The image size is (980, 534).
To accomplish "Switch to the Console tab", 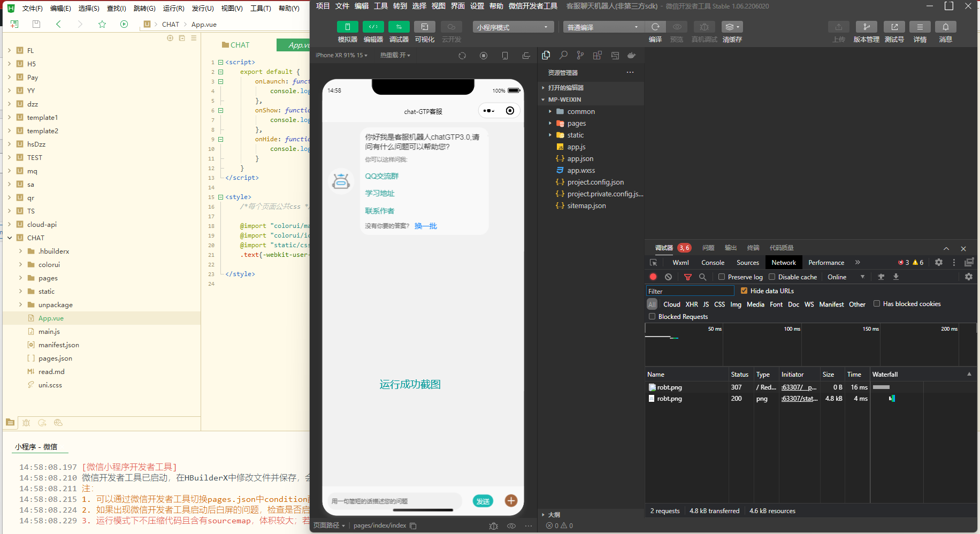I will pyautogui.click(x=713, y=263).
